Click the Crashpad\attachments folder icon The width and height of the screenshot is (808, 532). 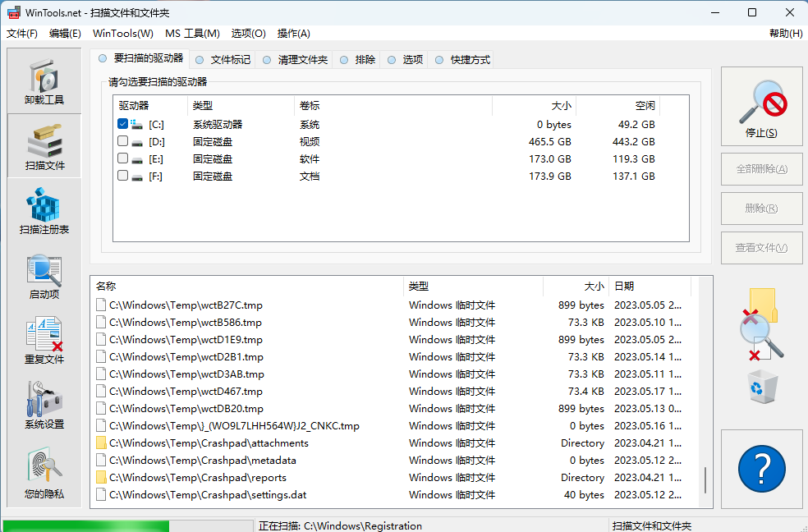click(101, 443)
